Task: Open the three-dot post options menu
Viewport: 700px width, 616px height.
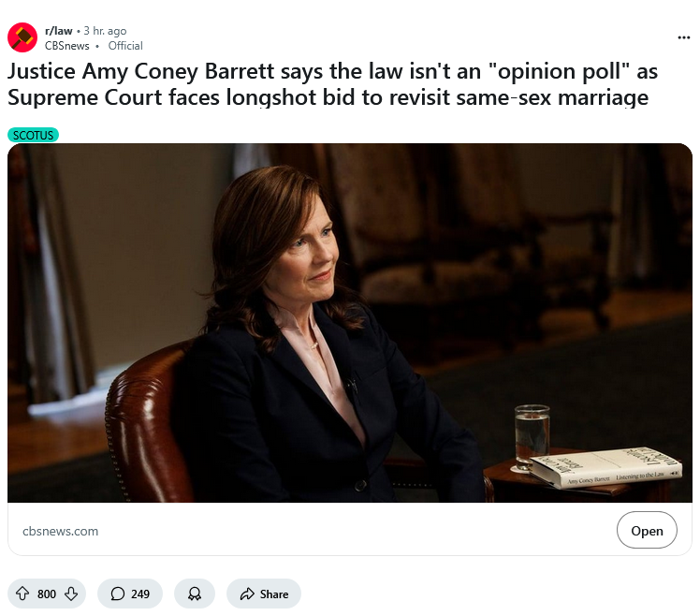Action: point(683,37)
